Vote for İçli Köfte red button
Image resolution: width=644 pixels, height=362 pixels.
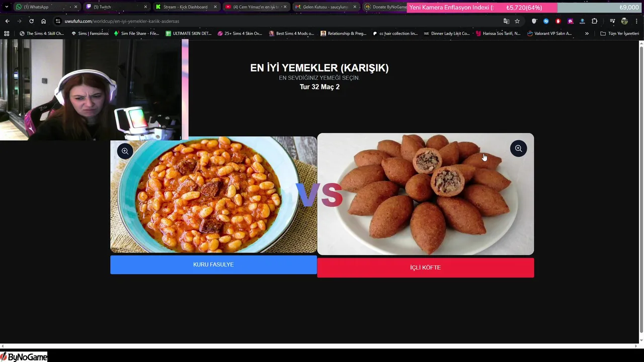[425, 267]
